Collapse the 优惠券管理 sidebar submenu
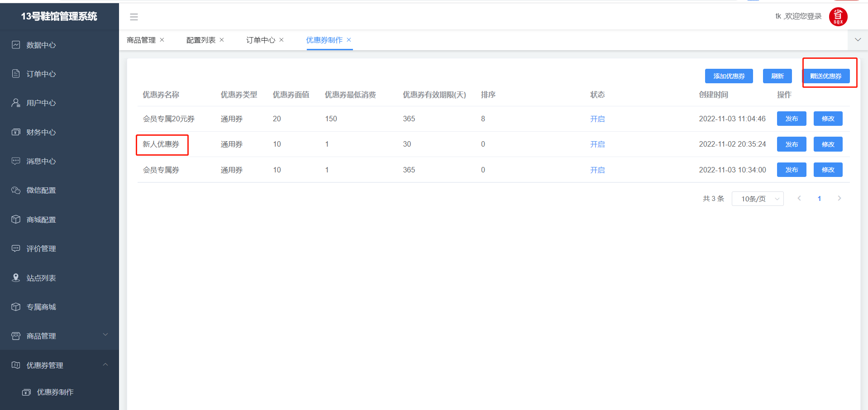Viewport: 868px width, 410px height. pos(59,365)
